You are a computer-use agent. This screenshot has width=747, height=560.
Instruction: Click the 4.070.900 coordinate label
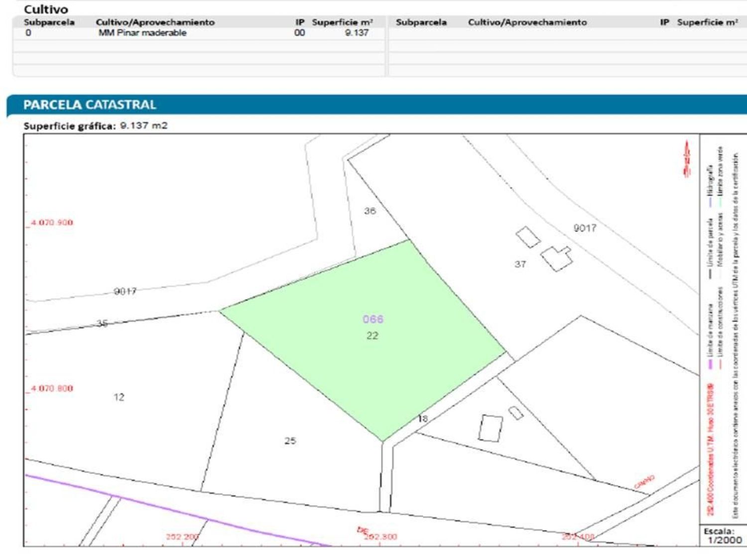(x=52, y=222)
